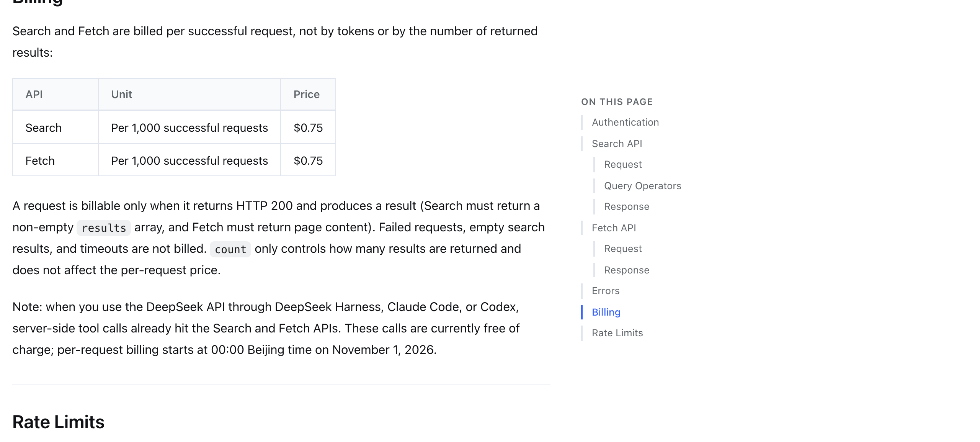Open the Errors section link
Viewport: 980px width, 442px height.
[606, 291]
